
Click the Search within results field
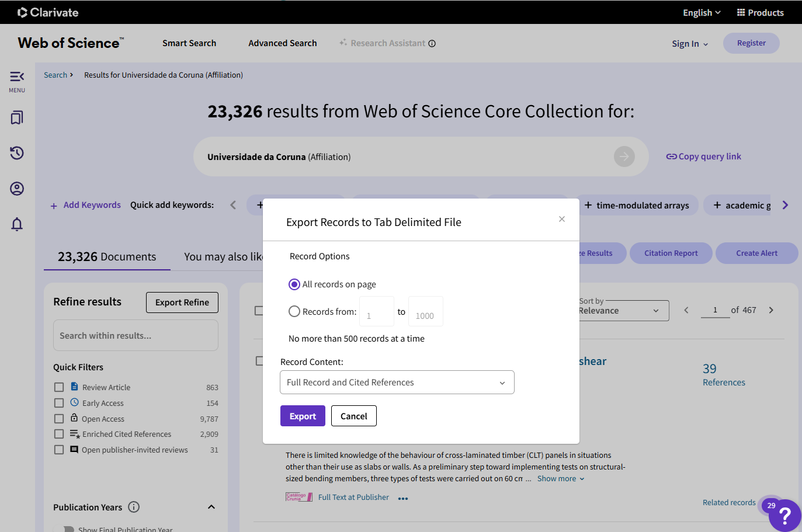pyautogui.click(x=136, y=336)
